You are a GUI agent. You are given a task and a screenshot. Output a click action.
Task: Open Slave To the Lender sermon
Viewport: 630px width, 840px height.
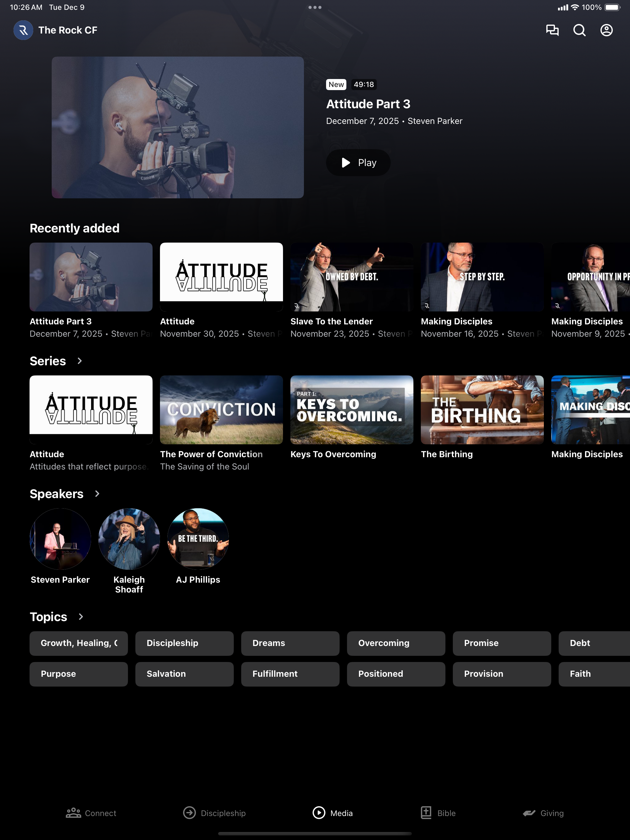pyautogui.click(x=352, y=291)
